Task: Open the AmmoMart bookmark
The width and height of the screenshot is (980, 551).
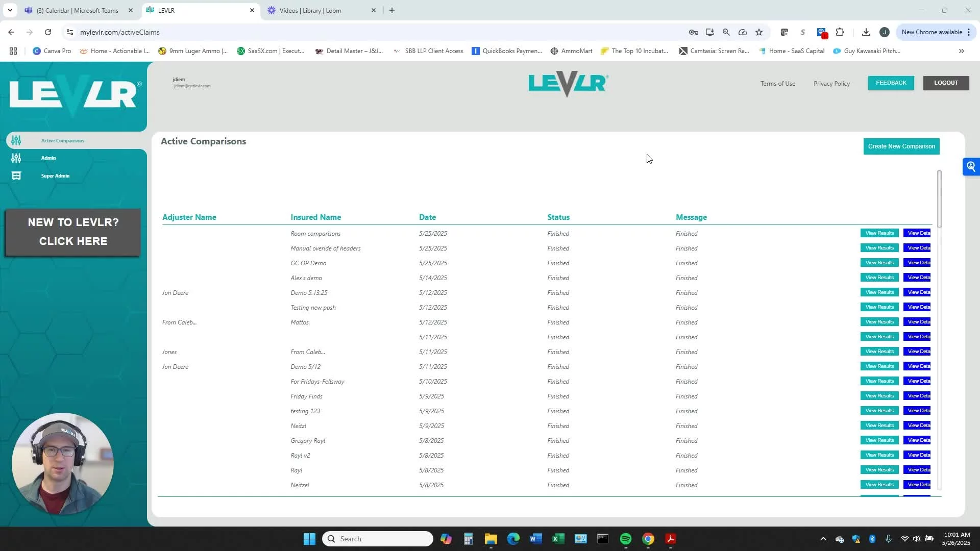Action: click(572, 51)
